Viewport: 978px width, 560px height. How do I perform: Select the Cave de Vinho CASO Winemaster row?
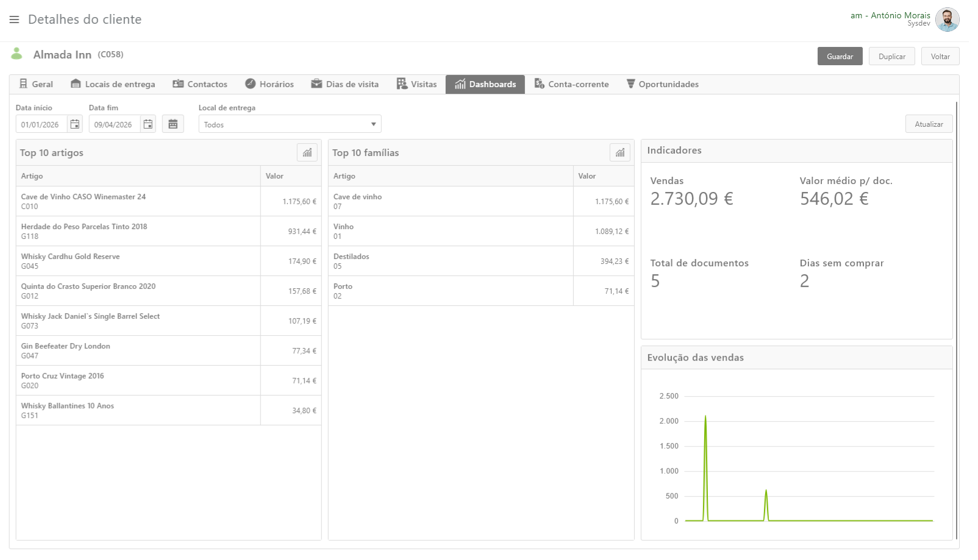[x=140, y=201]
